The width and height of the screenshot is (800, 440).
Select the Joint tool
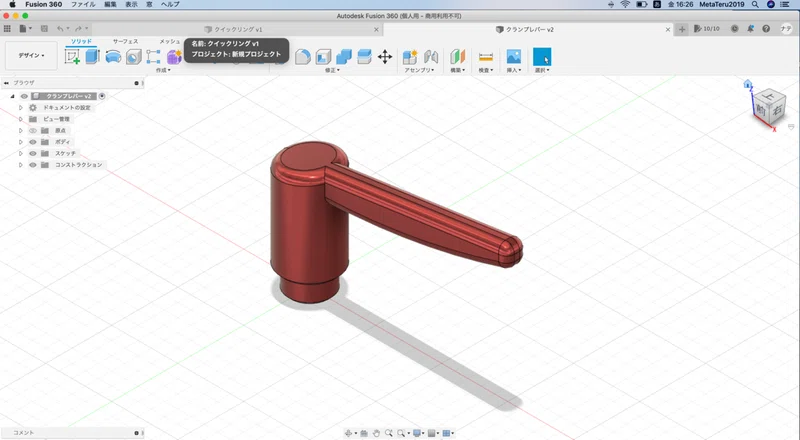(431, 57)
